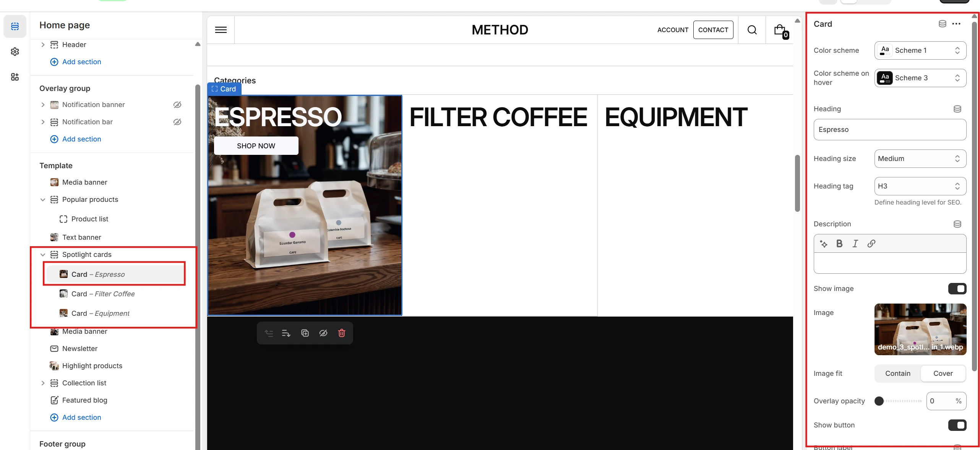Screen dimensions: 980x450
Task: Click the Overlay opacity slider handle
Action: [x=879, y=401]
